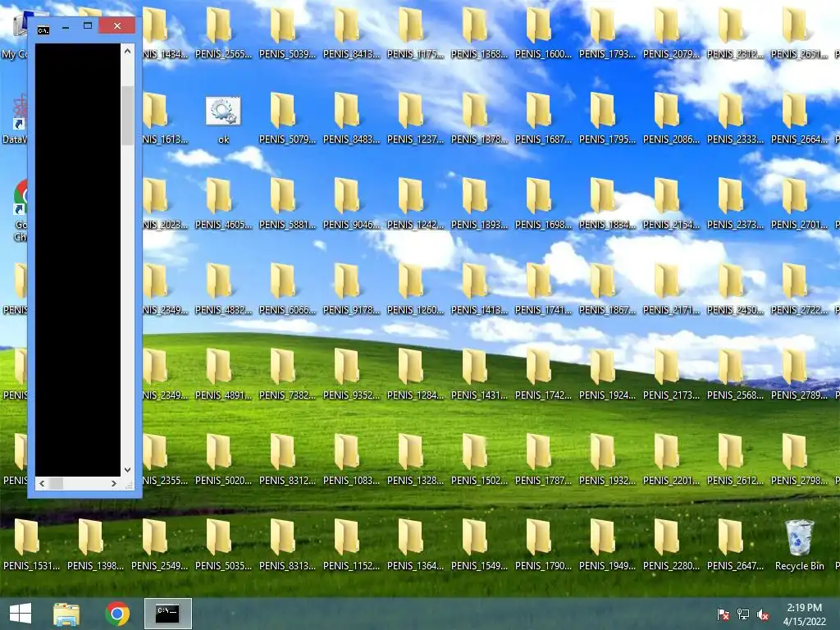The image size is (840, 630).
Task: Open Action Center flag in system tray
Action: [x=724, y=614]
